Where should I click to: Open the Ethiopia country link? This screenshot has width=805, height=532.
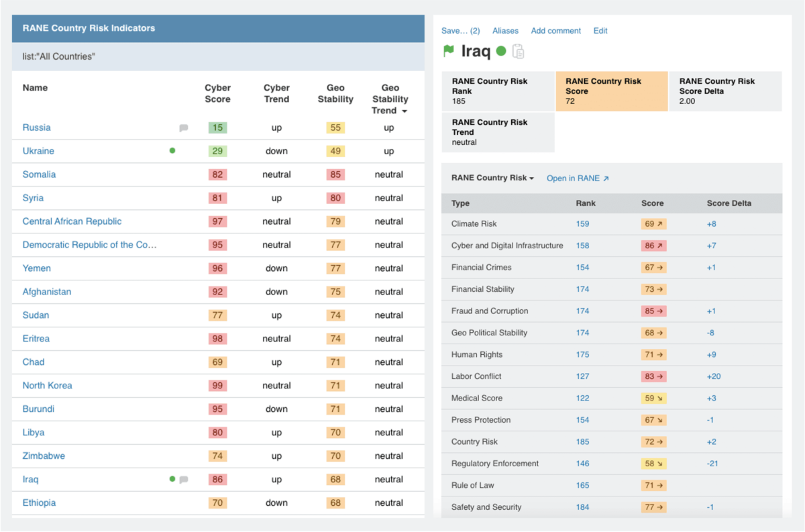point(40,503)
